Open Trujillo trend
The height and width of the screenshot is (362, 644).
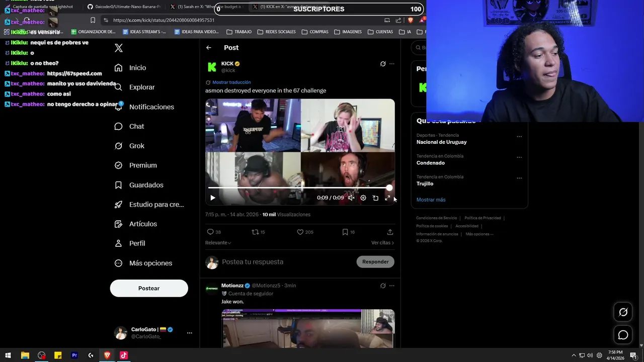pyautogui.click(x=425, y=184)
